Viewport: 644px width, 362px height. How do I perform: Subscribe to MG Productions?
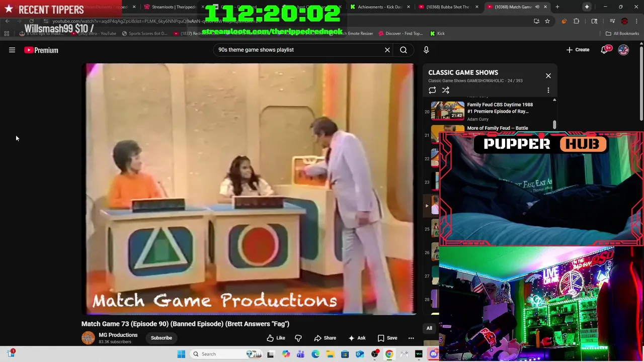[162, 338]
